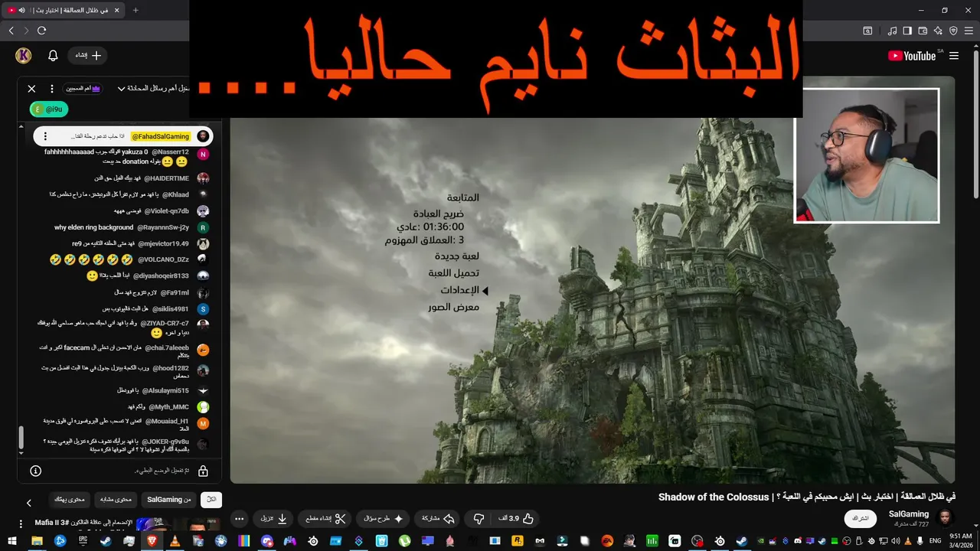
Task: Open browser AI sparkle assistant icon
Action: coord(938,31)
